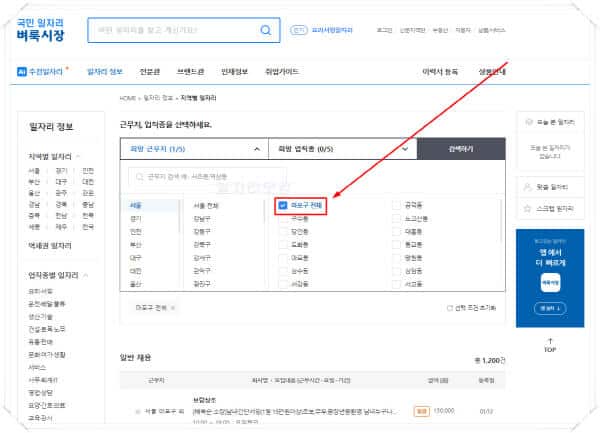
Task: Open 전국 in sidebar 지역별 일자리 list
Action: (88, 227)
